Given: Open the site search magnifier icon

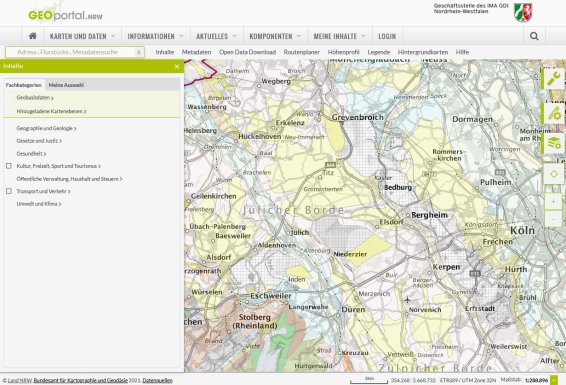Looking at the screenshot, I should (534, 36).
